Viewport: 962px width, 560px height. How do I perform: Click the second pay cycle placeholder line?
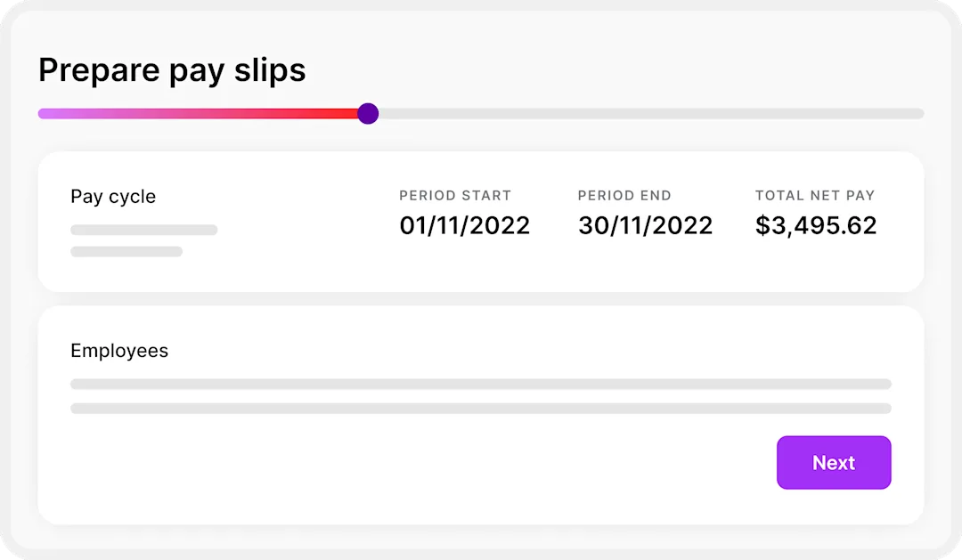tap(126, 251)
